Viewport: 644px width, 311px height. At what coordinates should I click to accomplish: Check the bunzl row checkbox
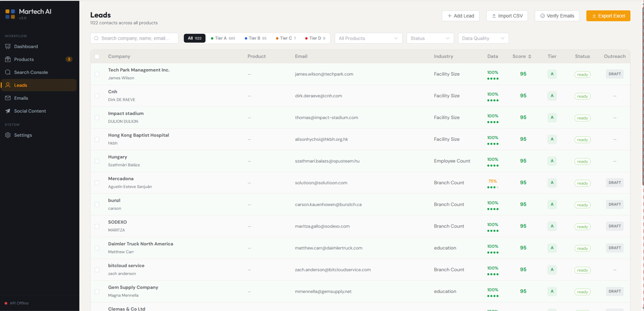97,205
